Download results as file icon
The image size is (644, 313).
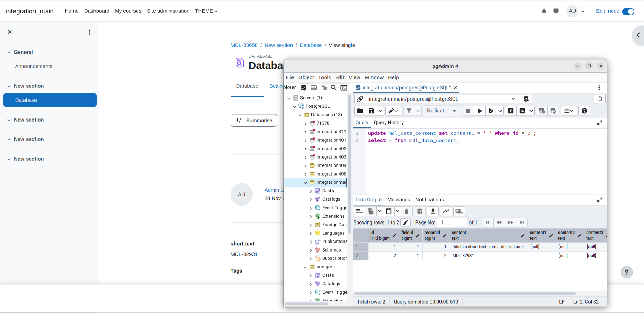pyautogui.click(x=433, y=211)
